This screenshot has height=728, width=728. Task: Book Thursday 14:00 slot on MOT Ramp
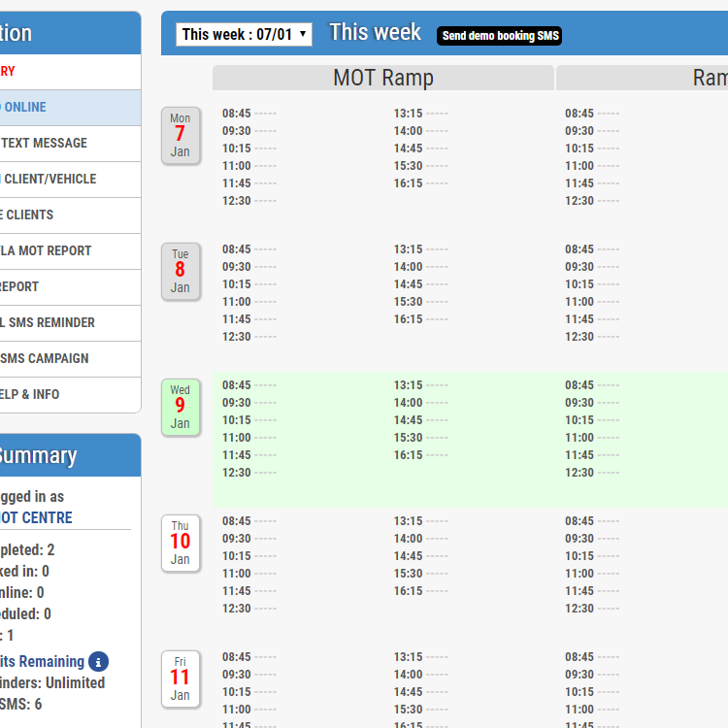click(x=421, y=539)
